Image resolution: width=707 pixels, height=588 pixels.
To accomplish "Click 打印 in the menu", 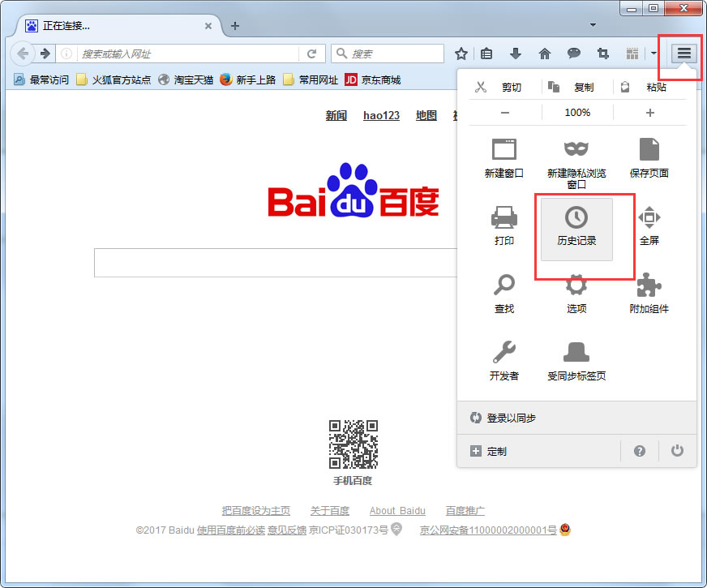I will (504, 226).
